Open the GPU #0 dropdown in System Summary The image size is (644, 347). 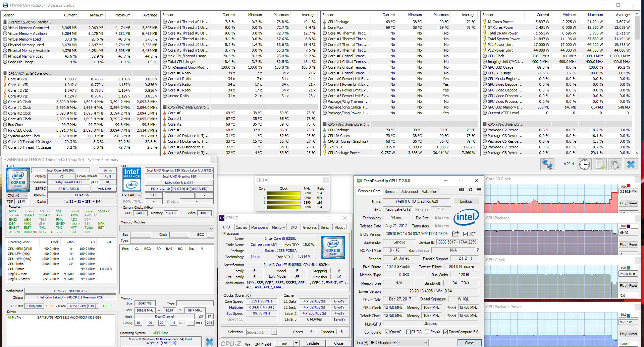pos(132,195)
